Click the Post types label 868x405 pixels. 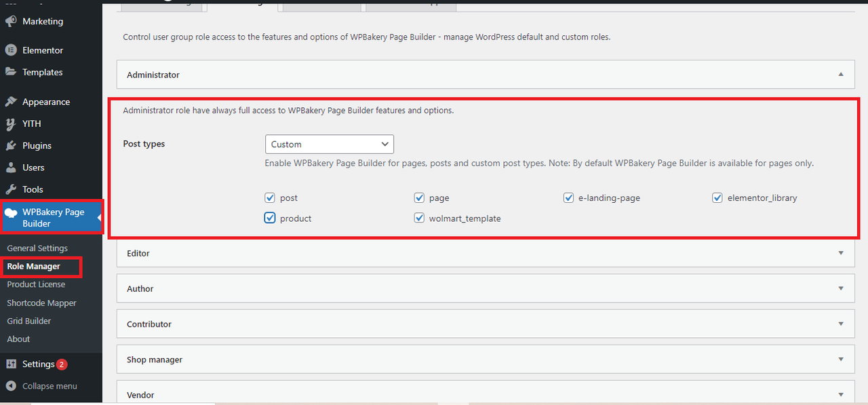[x=144, y=144]
